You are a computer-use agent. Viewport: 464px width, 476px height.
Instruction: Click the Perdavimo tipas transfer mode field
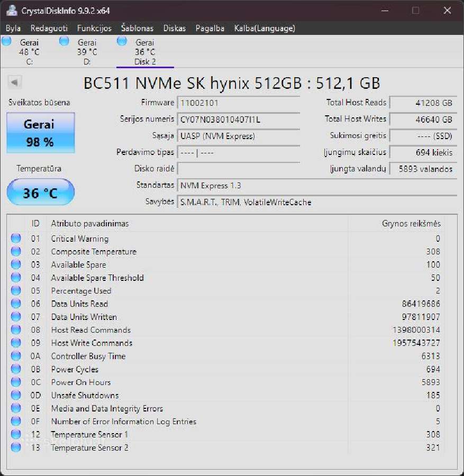coord(239,152)
